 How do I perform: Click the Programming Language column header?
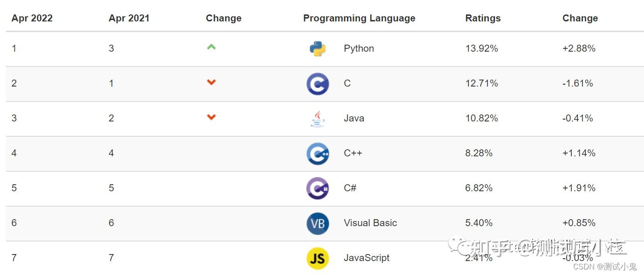[359, 18]
